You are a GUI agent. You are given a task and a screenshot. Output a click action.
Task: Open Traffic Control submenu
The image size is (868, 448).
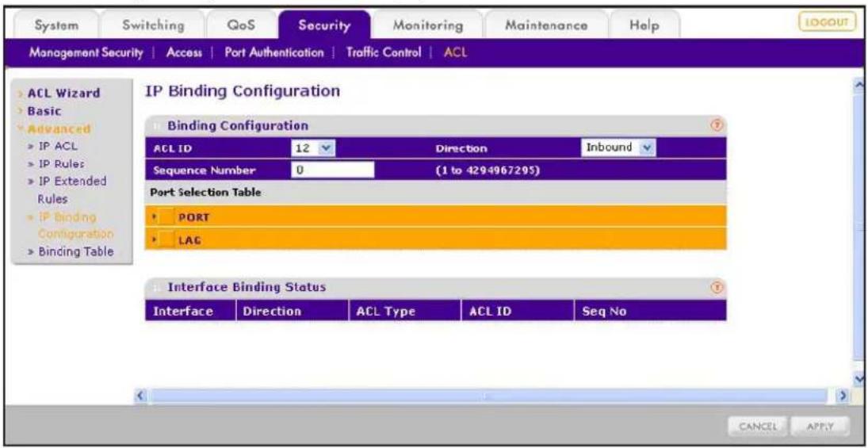pos(384,53)
